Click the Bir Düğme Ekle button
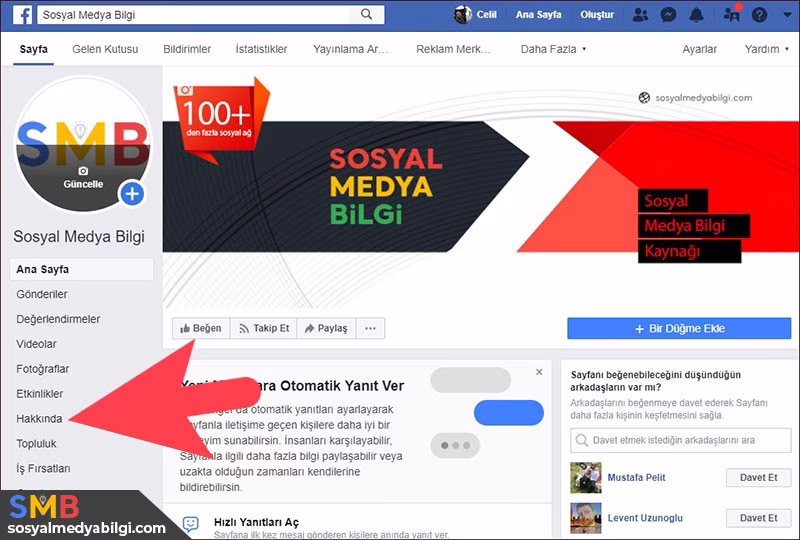This screenshot has height=540, width=800. point(679,329)
